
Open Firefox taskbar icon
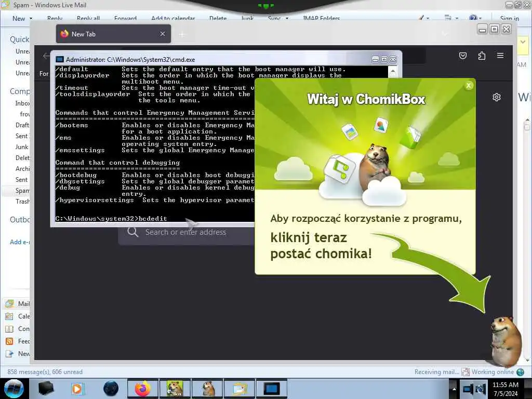[142, 389]
